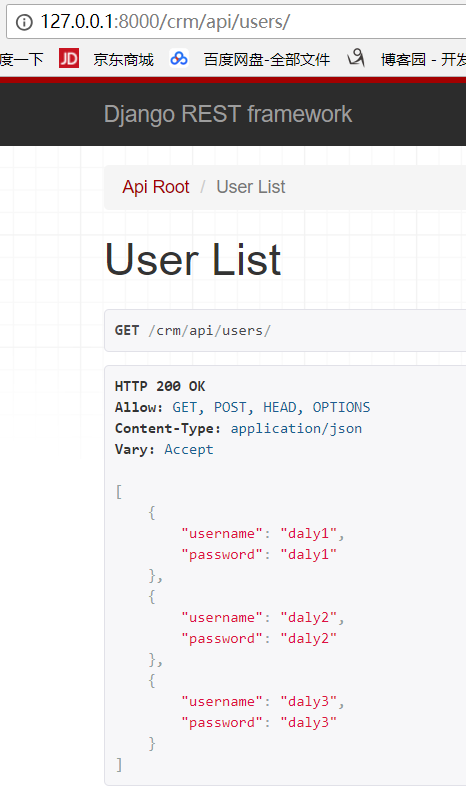
Task: Open the 博客园 bookmark
Action: click(x=403, y=60)
